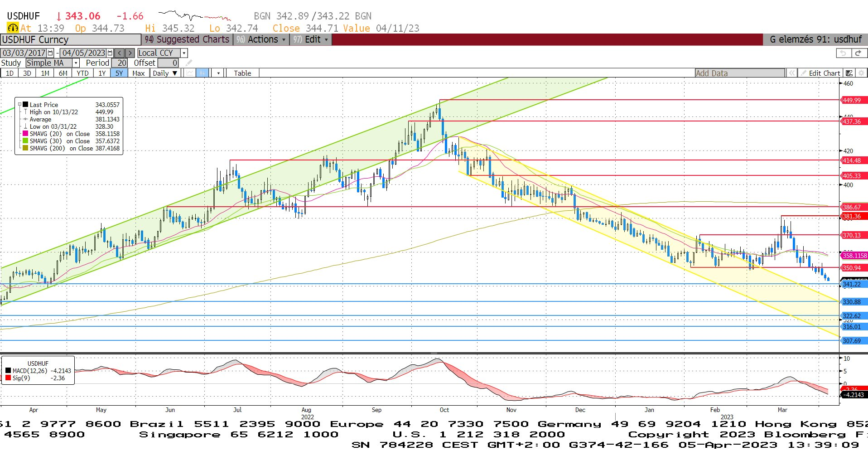868x470 pixels.
Task: Click the 370.13 red level label
Action: 854,235
